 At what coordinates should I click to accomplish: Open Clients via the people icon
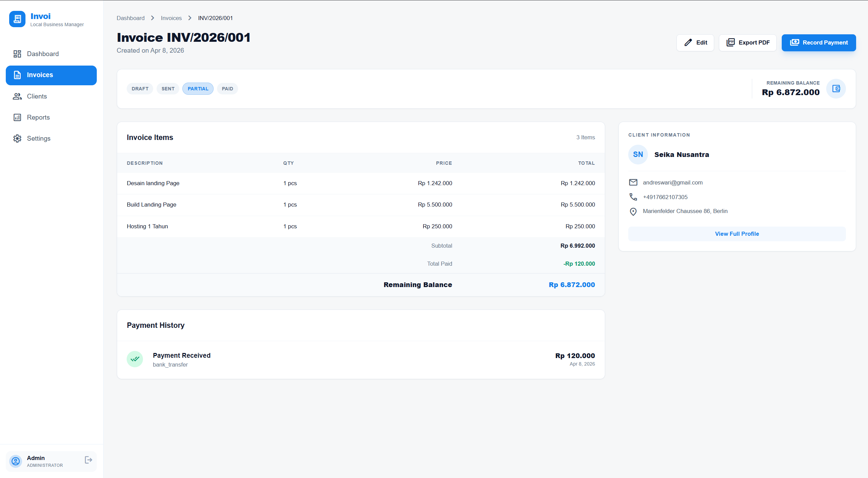coord(17,96)
